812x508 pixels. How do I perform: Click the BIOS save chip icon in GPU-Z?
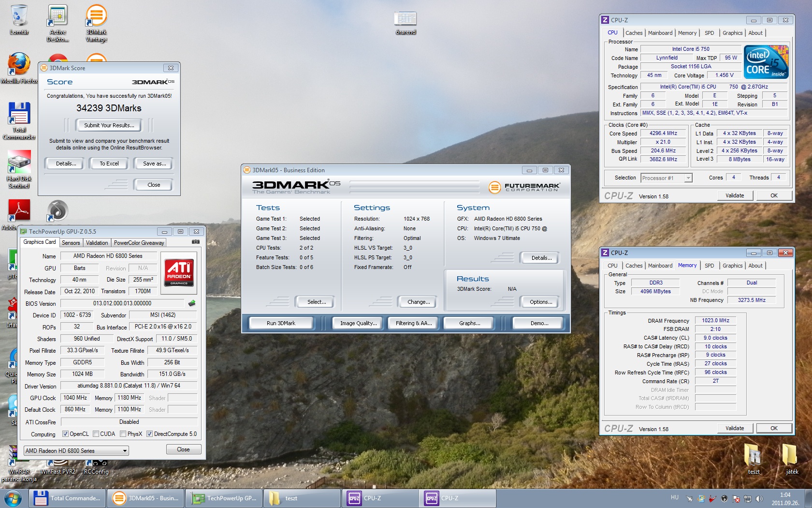[192, 303]
